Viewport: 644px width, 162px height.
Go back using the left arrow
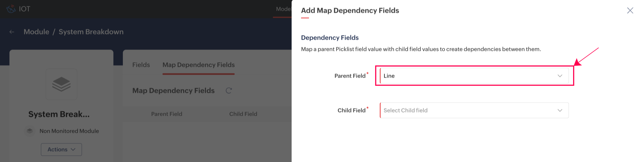pos(12,32)
